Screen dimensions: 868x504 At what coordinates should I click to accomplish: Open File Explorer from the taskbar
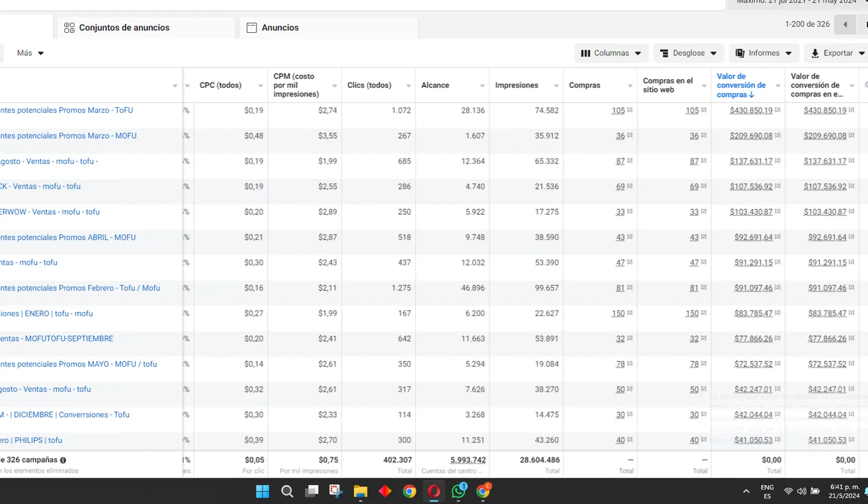[x=360, y=491]
